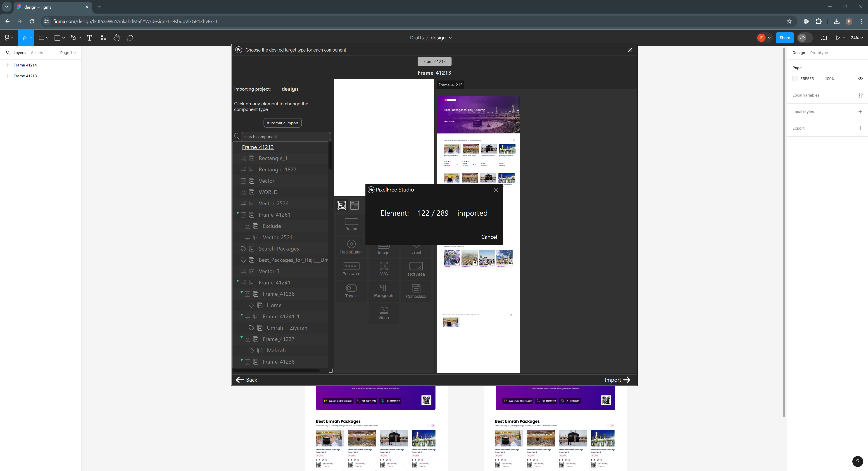Open the Page 1 dropdown

coord(68,52)
